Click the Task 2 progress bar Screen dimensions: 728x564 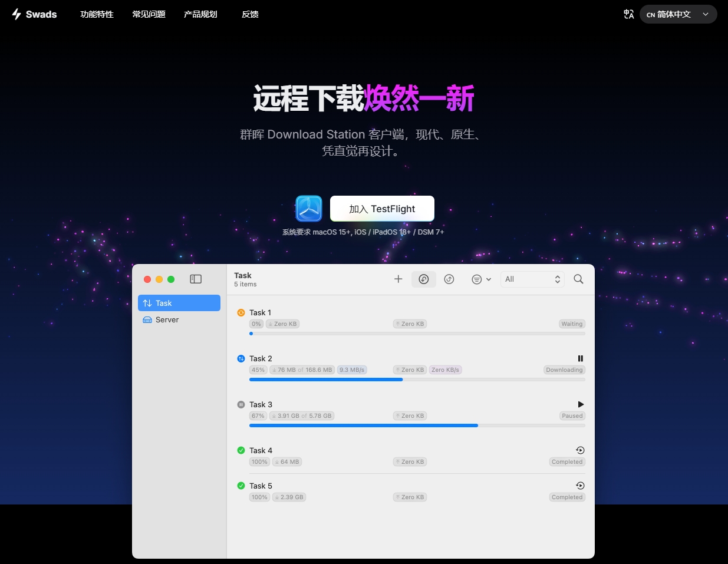(417, 380)
